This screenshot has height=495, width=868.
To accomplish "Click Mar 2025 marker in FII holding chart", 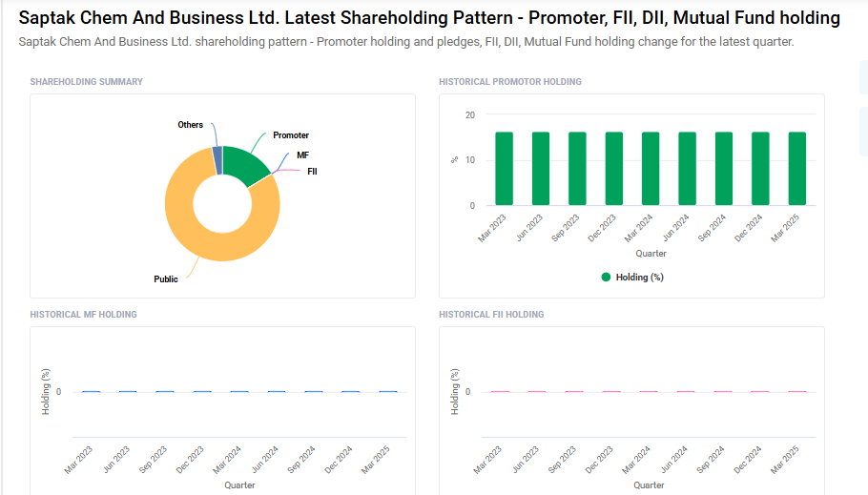I will coord(797,392).
